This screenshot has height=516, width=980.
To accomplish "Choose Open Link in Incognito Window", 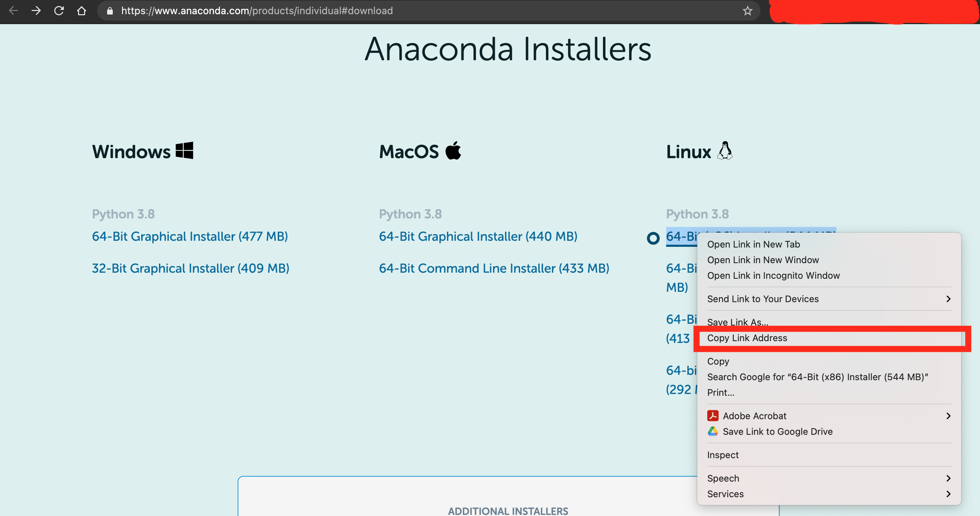I will coord(773,275).
